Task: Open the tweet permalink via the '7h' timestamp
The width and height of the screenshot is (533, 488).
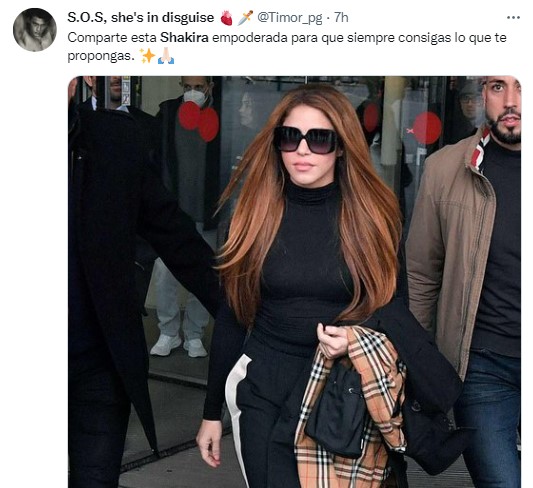Action: tap(341, 18)
